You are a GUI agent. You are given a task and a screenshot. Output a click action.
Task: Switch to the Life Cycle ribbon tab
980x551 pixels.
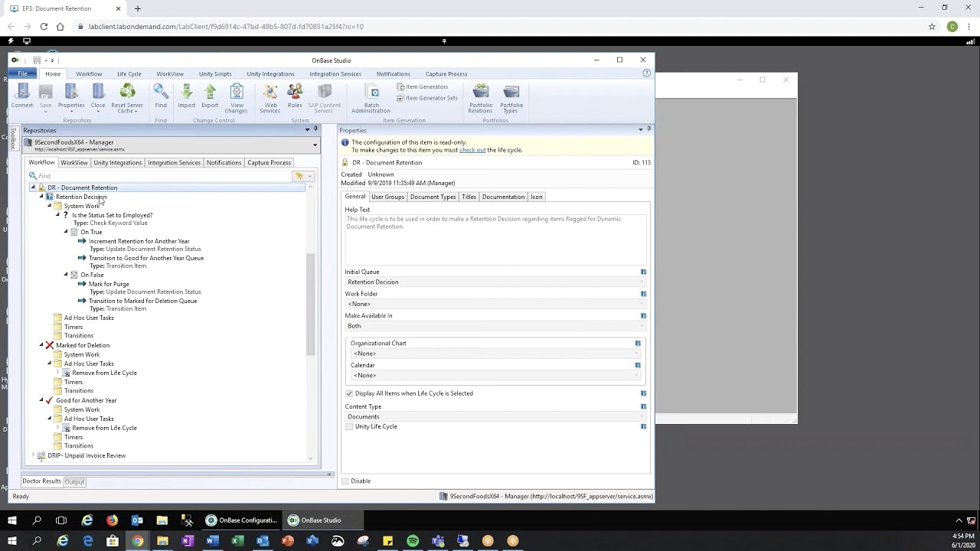[129, 74]
